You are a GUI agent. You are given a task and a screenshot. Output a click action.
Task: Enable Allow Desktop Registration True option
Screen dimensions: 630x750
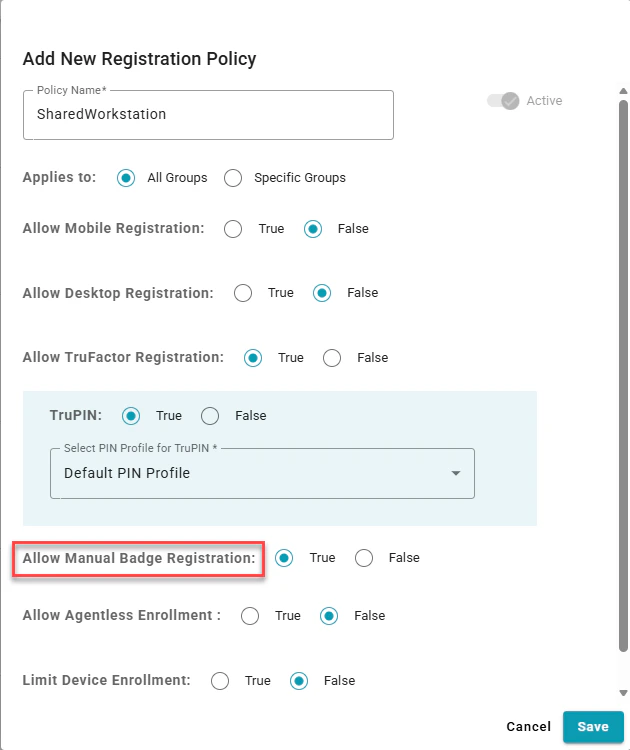pos(243,293)
